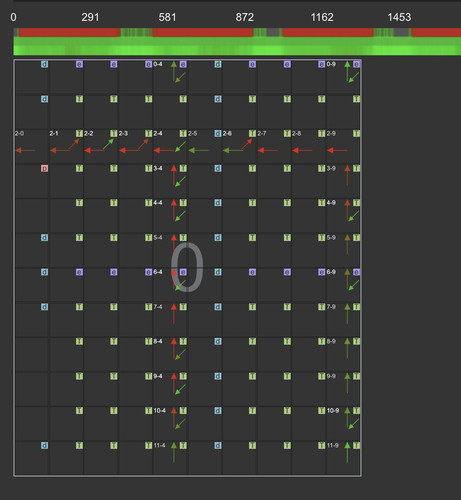Select cell label 11-9
Viewport: 461px width, 500px height.
(x=332, y=445)
